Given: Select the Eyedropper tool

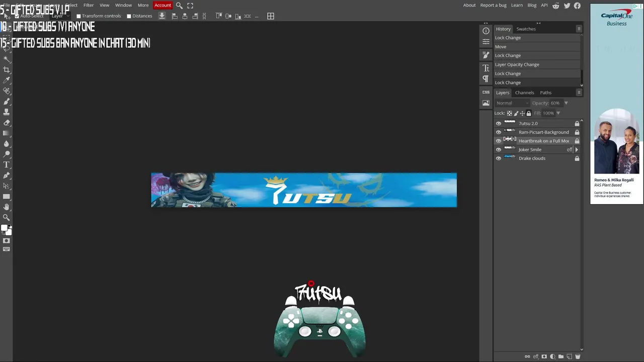Looking at the screenshot, I should pos(7,80).
